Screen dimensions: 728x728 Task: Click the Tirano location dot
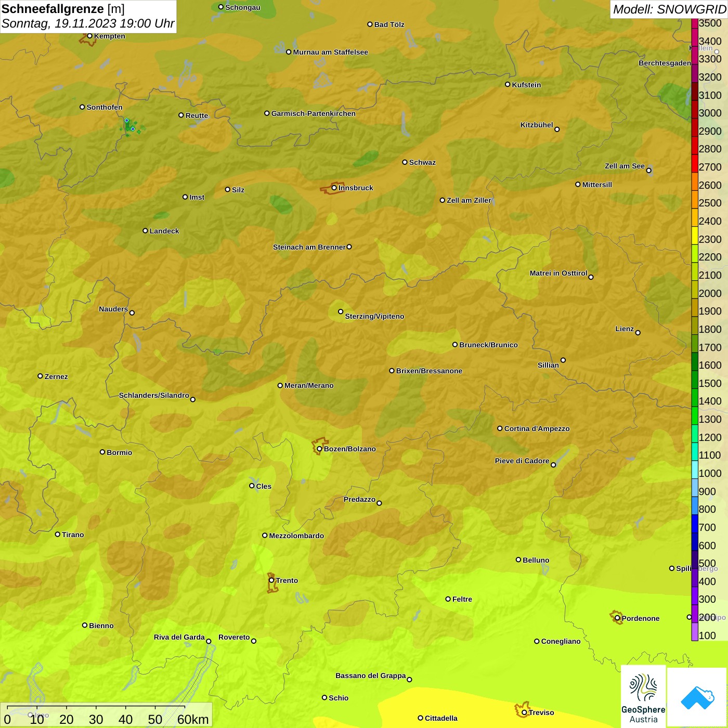pyautogui.click(x=58, y=534)
